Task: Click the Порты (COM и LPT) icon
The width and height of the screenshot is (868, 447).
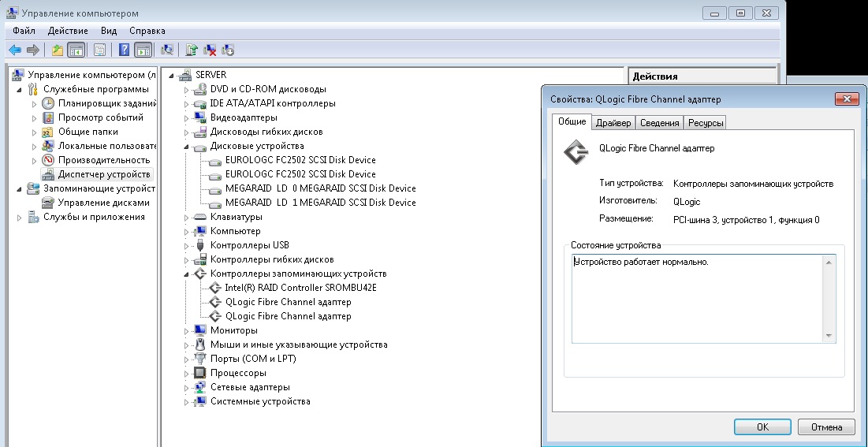Action: coord(199,359)
